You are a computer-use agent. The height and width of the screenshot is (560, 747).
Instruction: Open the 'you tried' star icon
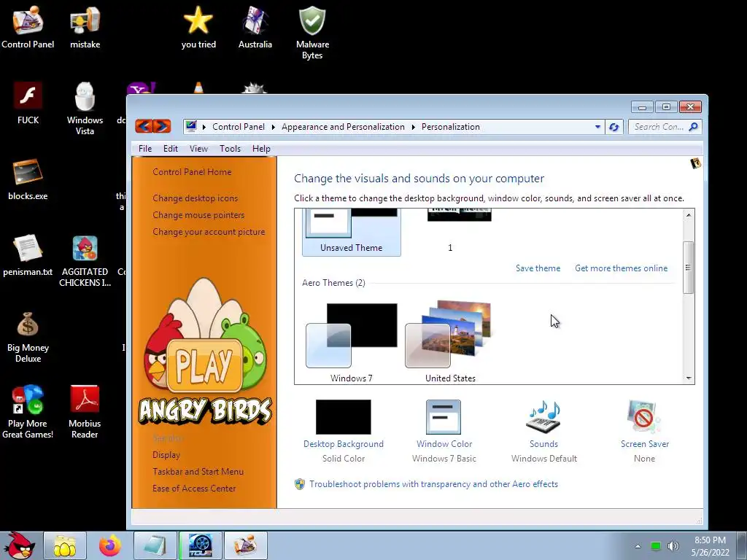click(x=198, y=26)
